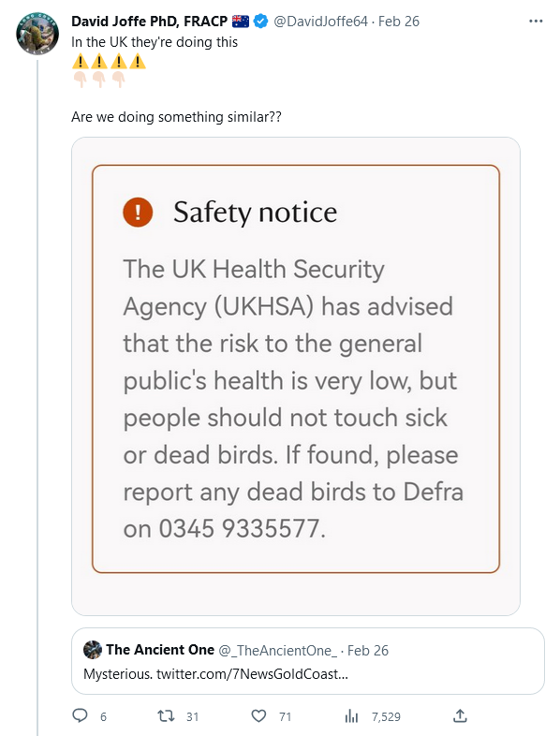Open David Joffe's profile avatar
This screenshot has width=560, height=736.
click(37, 34)
